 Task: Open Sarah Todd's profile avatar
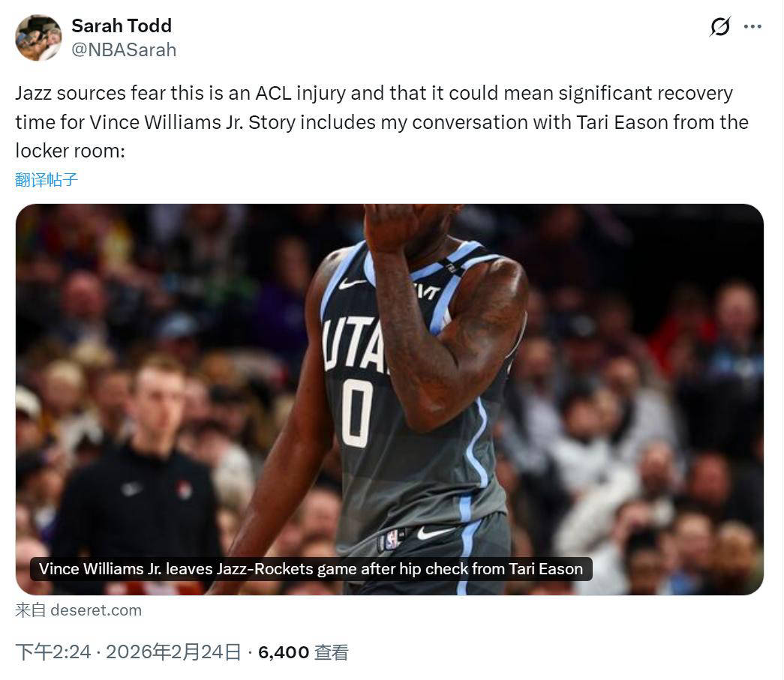click(x=38, y=37)
